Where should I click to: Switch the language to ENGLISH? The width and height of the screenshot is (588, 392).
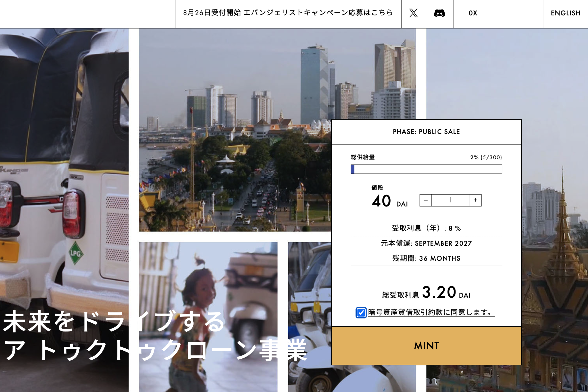coord(565,13)
